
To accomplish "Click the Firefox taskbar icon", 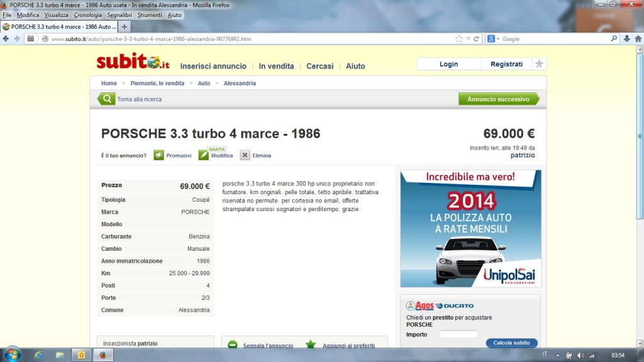I will point(103,355).
